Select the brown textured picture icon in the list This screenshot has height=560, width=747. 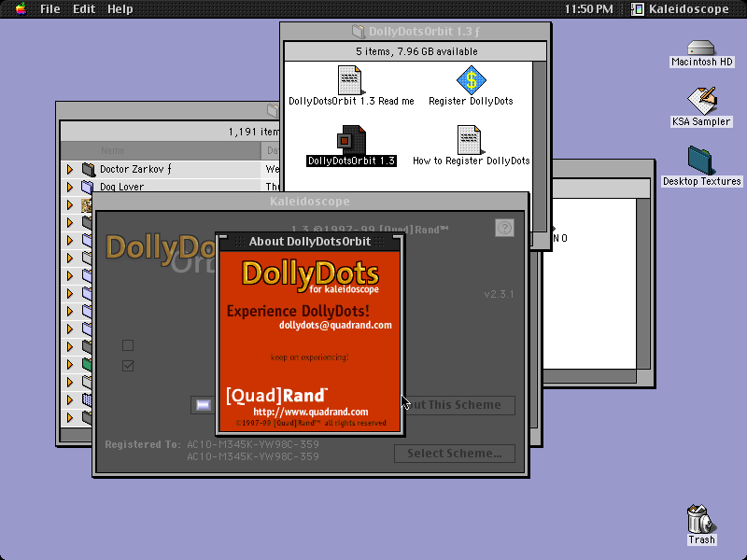point(86,204)
